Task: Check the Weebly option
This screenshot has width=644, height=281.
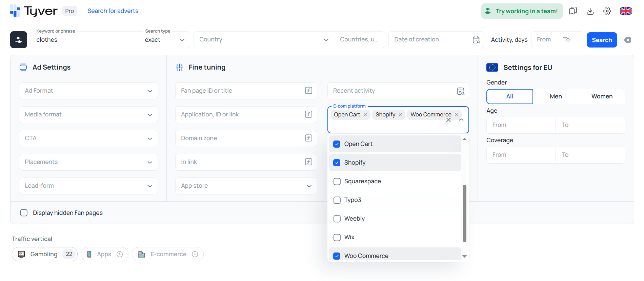Action: [337, 219]
